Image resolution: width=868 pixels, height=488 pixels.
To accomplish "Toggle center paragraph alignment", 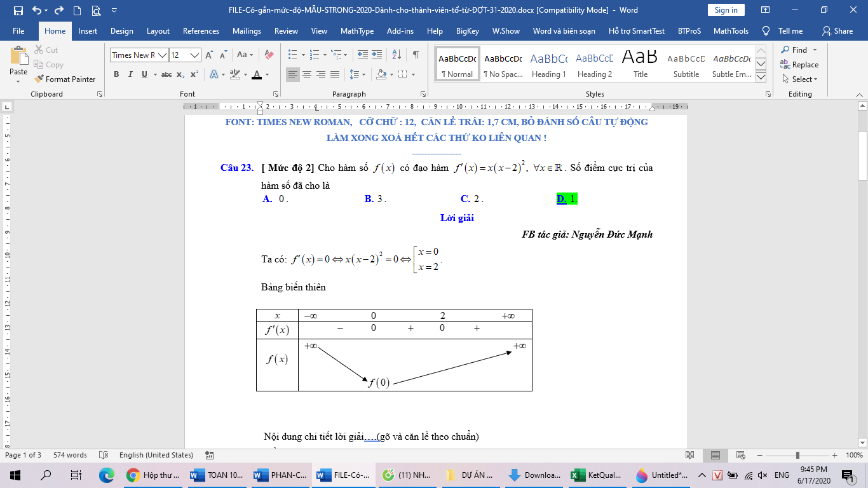I will click(x=307, y=74).
